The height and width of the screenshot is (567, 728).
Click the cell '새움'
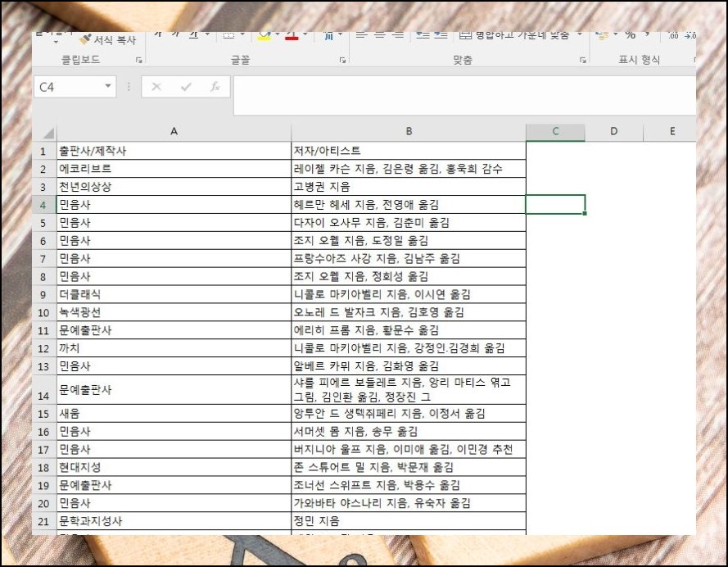tap(174, 414)
